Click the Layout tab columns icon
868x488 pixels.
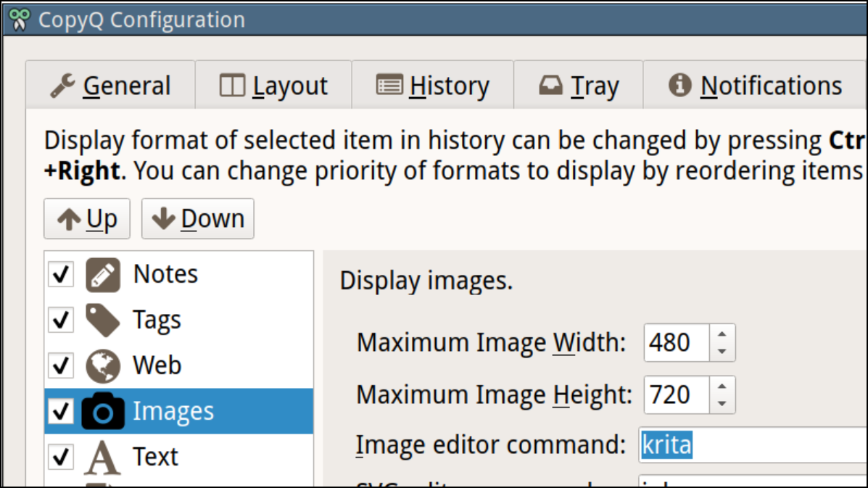pyautogui.click(x=232, y=86)
